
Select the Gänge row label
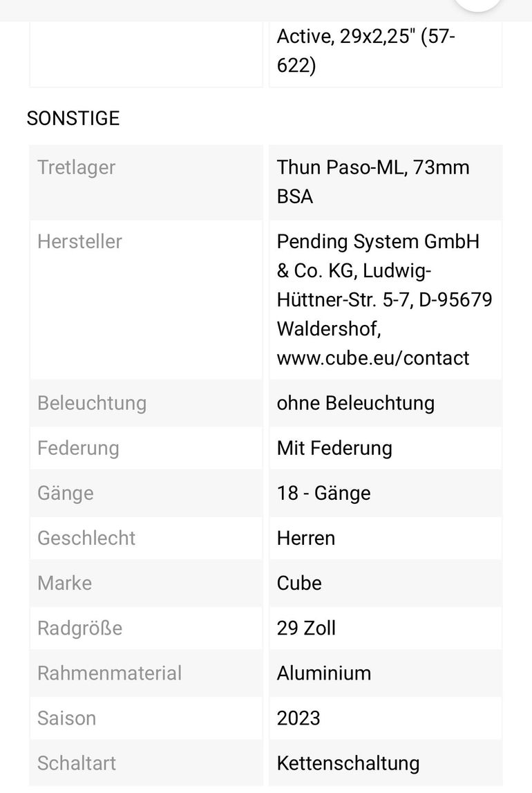point(66,493)
